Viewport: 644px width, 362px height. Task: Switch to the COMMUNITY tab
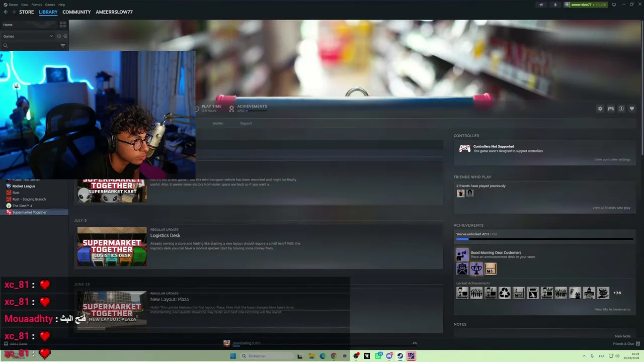click(76, 12)
